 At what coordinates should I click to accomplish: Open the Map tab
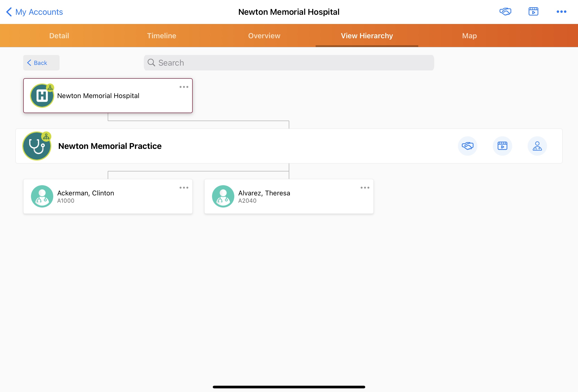coord(469,36)
